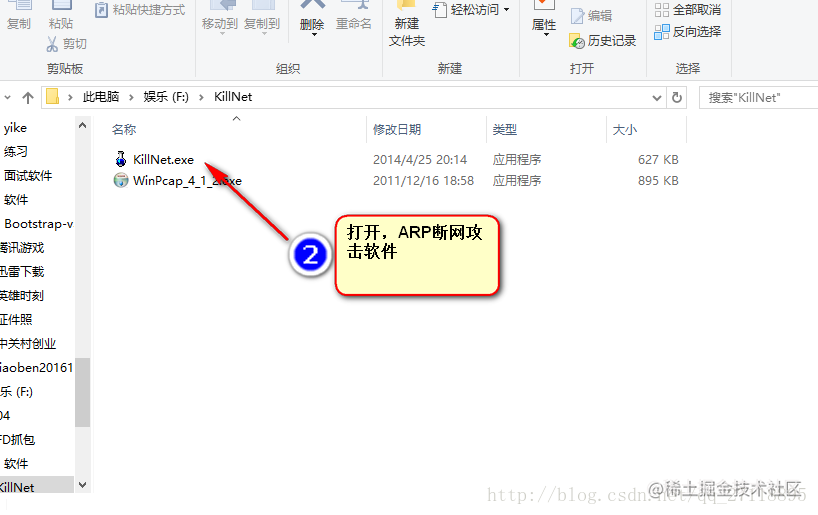Click the Up one level arrow
The width and height of the screenshot is (818, 515).
pos(28,97)
